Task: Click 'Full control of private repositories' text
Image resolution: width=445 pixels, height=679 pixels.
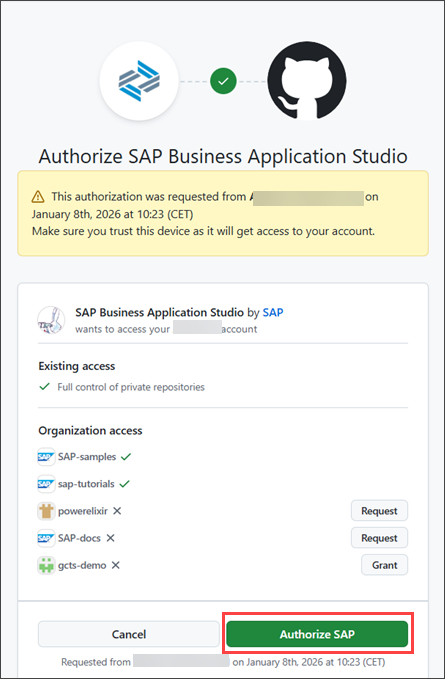Action: 131,387
